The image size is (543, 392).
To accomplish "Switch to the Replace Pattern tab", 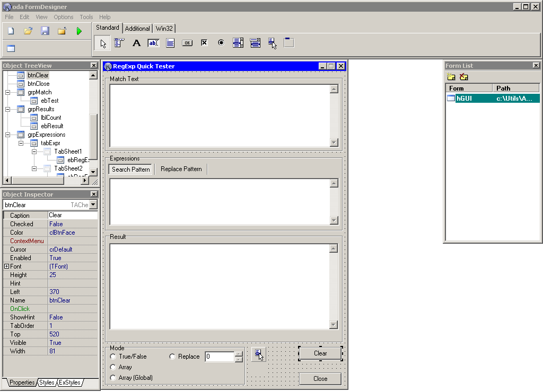I will coord(181,169).
